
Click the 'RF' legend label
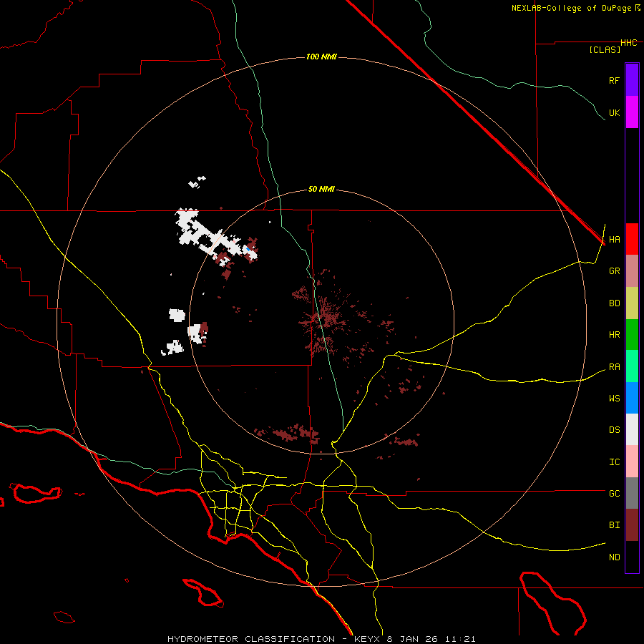tap(614, 80)
